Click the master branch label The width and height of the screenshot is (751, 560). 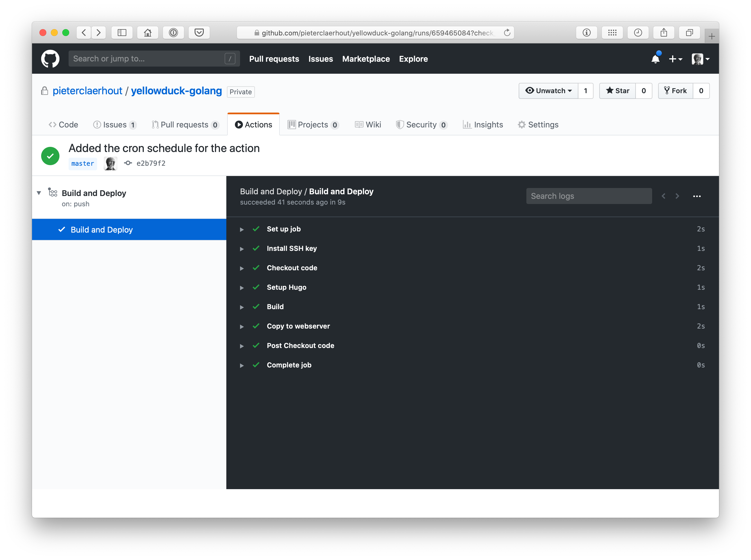(83, 163)
